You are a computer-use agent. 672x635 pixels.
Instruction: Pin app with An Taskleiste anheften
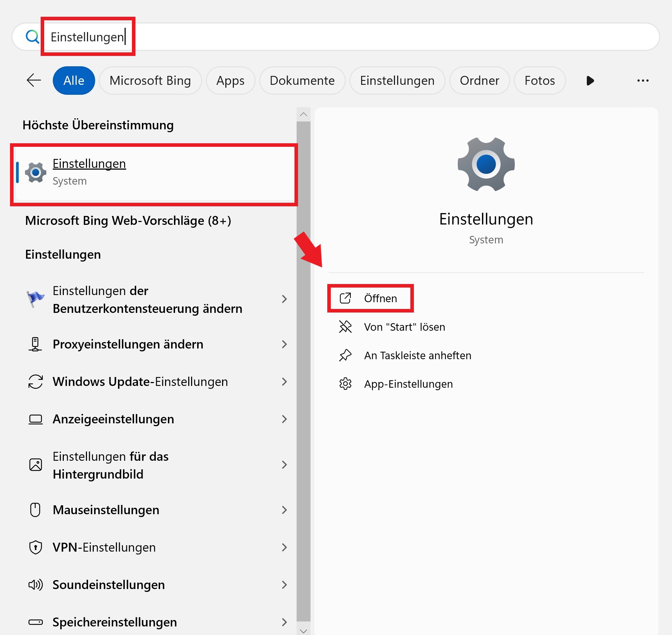[417, 355]
